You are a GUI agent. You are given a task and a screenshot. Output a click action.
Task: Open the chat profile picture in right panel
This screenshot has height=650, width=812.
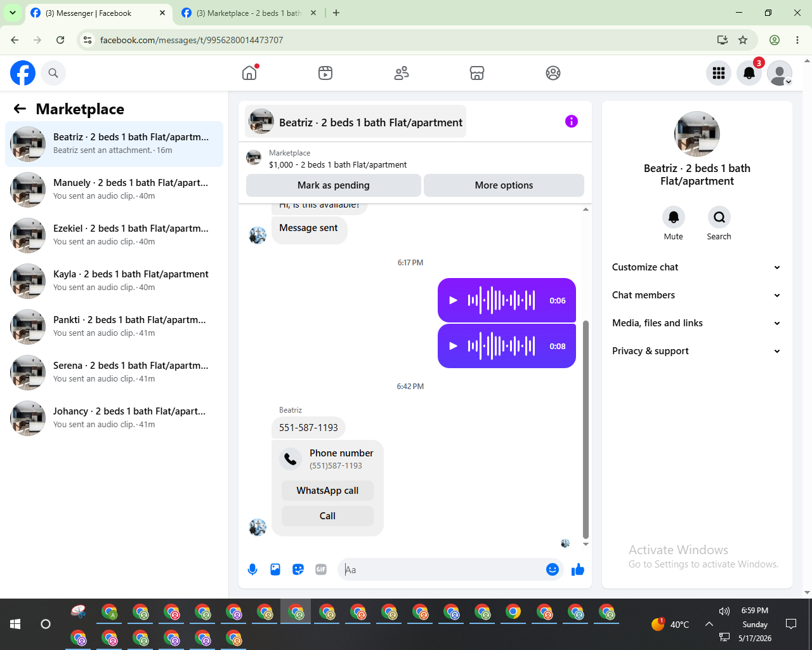pos(697,134)
